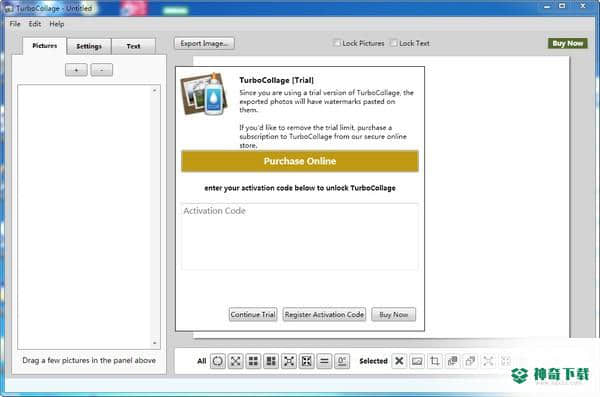
Task: Click the plus add picture button
Action: [76, 70]
